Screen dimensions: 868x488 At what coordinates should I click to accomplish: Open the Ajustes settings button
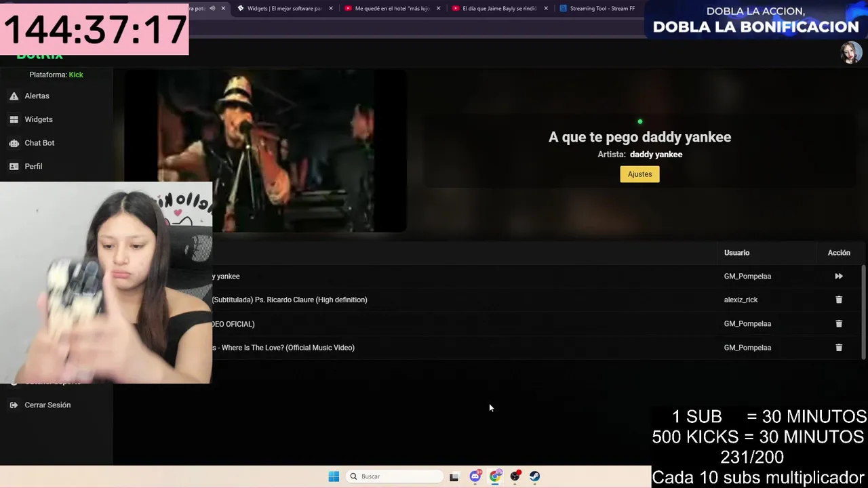coord(639,174)
